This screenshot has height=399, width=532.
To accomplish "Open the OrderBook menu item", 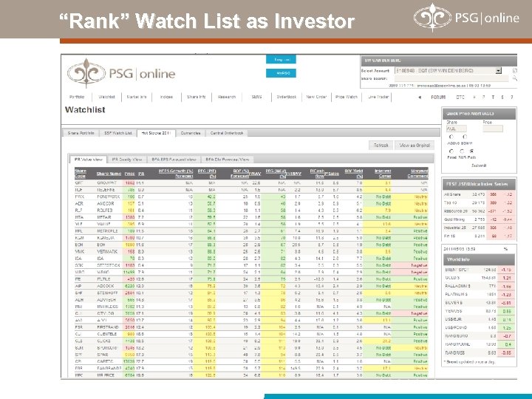I will pyautogui.click(x=287, y=97).
